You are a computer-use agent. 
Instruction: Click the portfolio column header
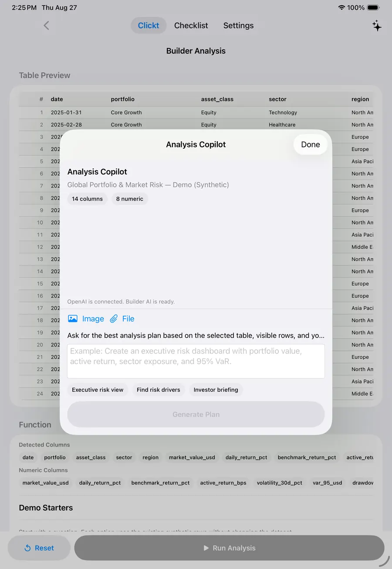(x=123, y=99)
